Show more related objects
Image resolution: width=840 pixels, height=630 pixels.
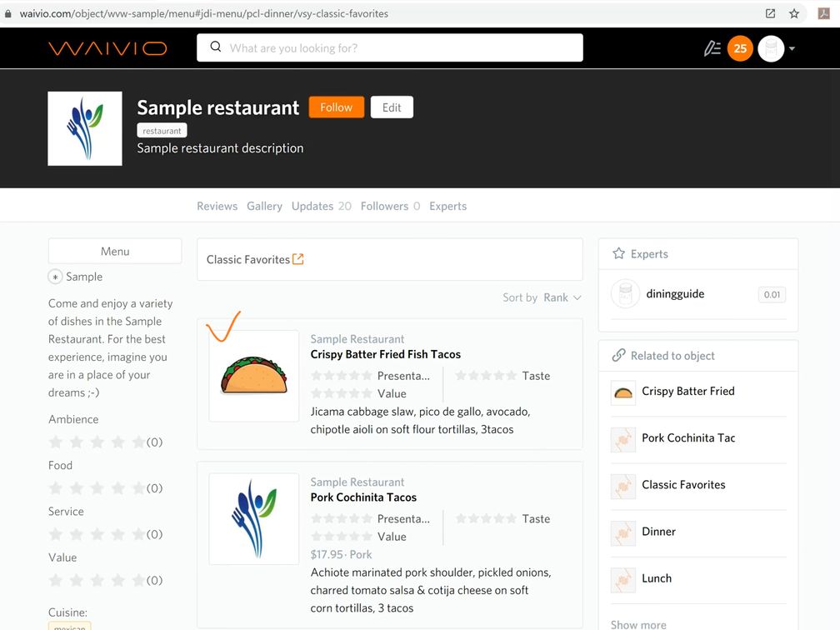coord(638,624)
